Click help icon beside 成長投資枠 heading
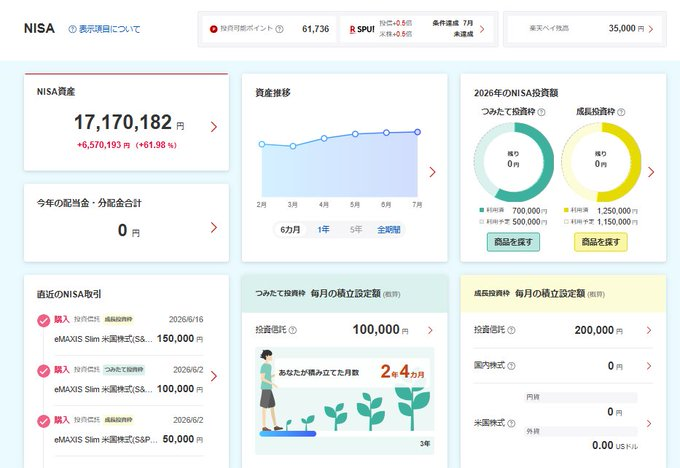Viewport: 680px width, 468px height. [621, 112]
